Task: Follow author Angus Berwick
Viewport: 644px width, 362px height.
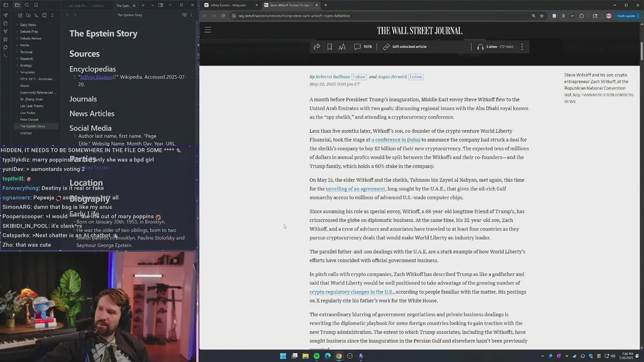Action: [x=416, y=77]
